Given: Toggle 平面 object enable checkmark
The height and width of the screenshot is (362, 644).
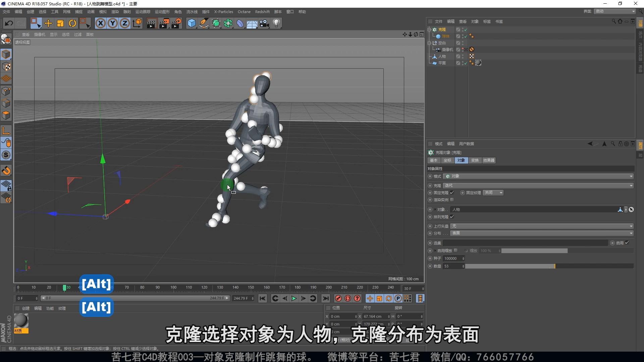Looking at the screenshot, I should tap(466, 63).
